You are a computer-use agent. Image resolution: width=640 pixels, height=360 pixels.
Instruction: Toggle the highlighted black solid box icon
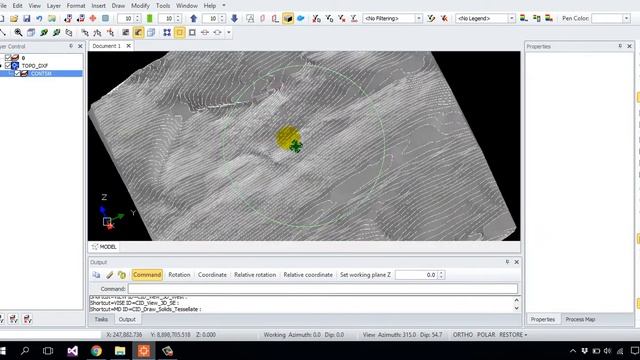point(288,18)
